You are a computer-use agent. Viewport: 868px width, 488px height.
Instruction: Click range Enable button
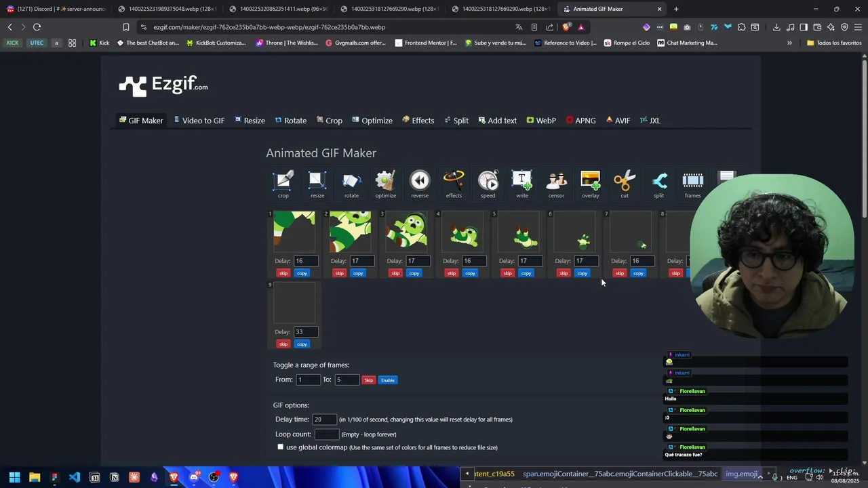point(388,380)
